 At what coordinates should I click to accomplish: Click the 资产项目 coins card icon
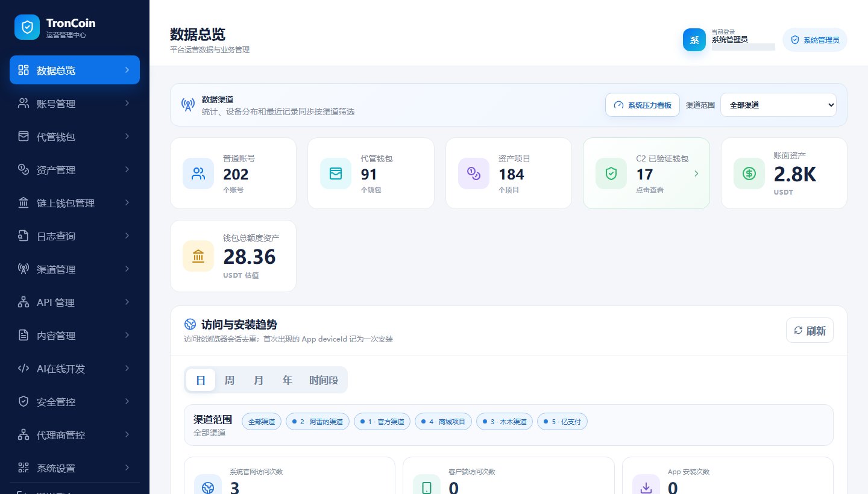coord(474,174)
